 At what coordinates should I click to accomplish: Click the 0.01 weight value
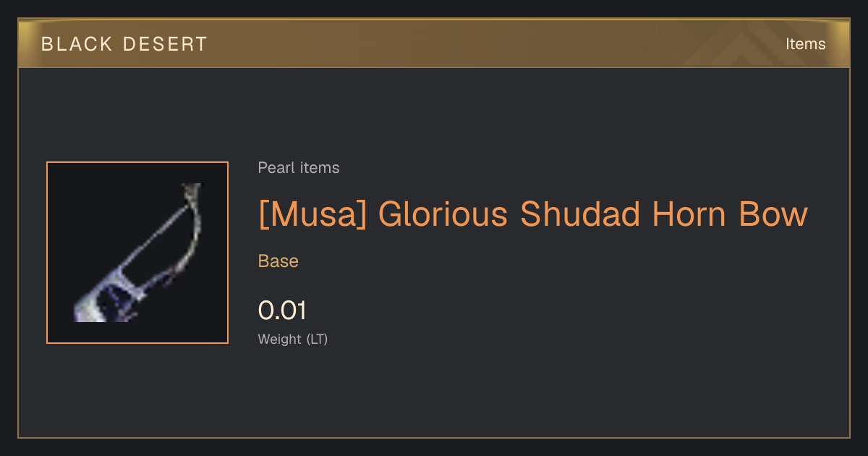[282, 311]
